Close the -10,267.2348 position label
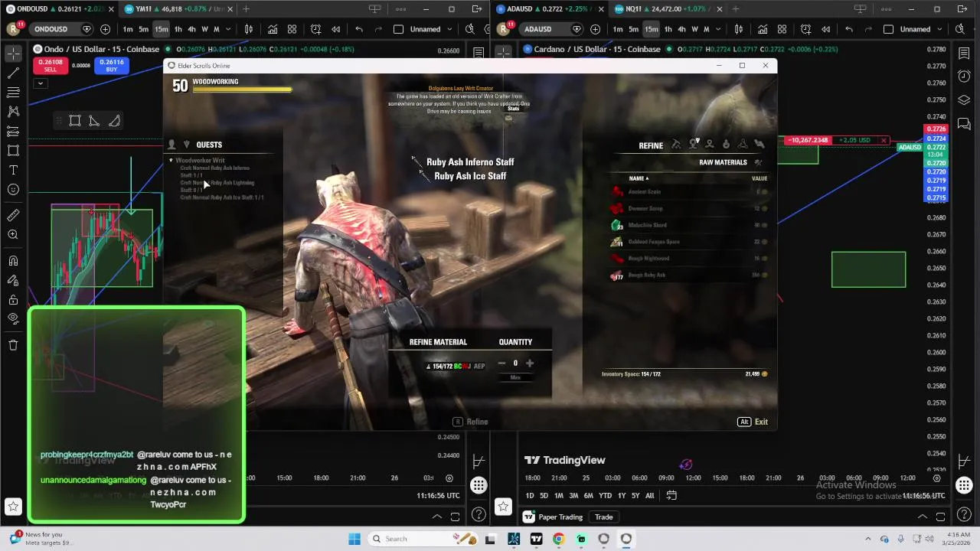The height and width of the screenshot is (551, 980). [x=884, y=141]
